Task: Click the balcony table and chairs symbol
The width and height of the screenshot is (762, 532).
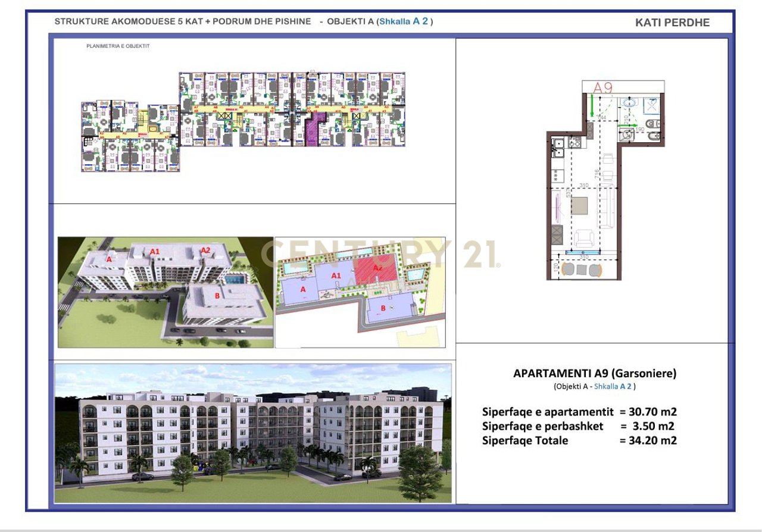Action: pos(581,270)
